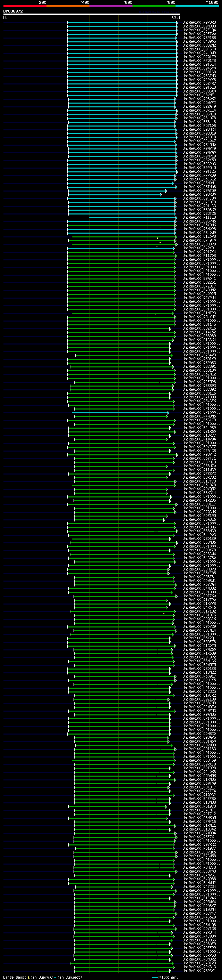The image size is (222, 980).
Task: Select the UniRef100_A7Q1T9 label
Action: click(x=199, y=57)
